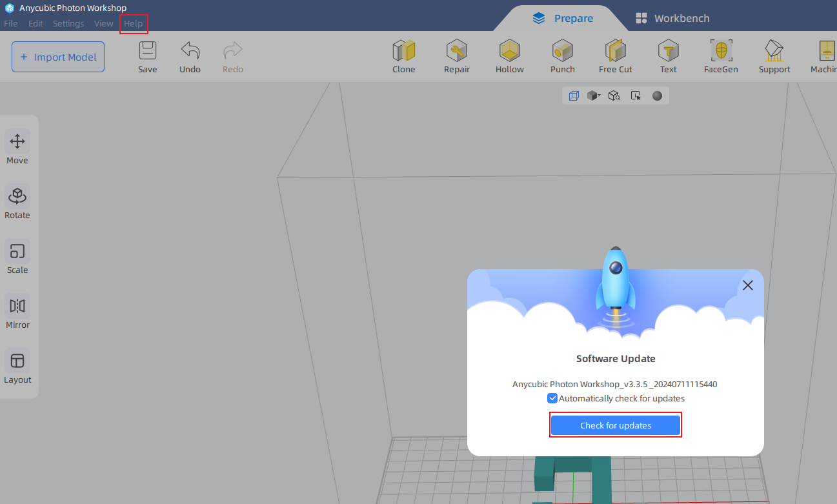Open the Punch tool
Viewport: 837px width, 504px height.
(563, 57)
